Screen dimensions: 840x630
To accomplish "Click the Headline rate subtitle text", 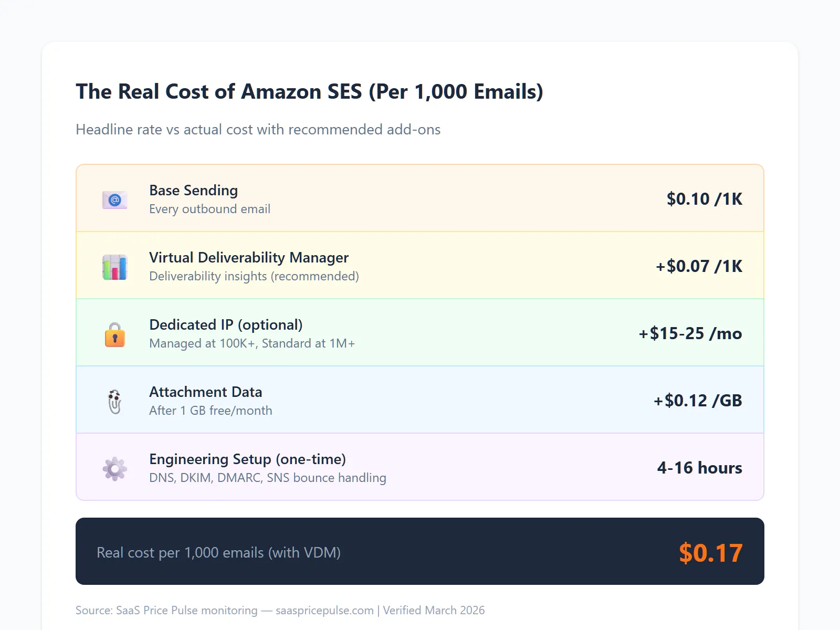I will 258,130.
